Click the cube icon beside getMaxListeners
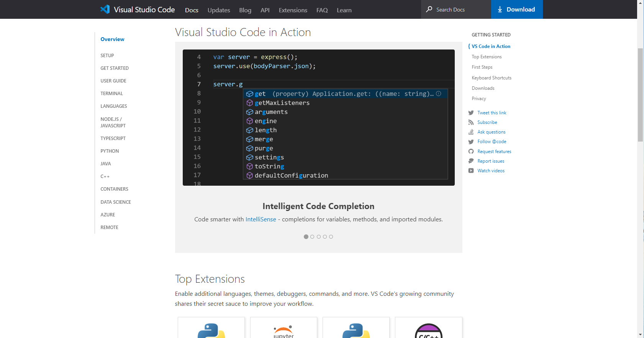 point(250,103)
